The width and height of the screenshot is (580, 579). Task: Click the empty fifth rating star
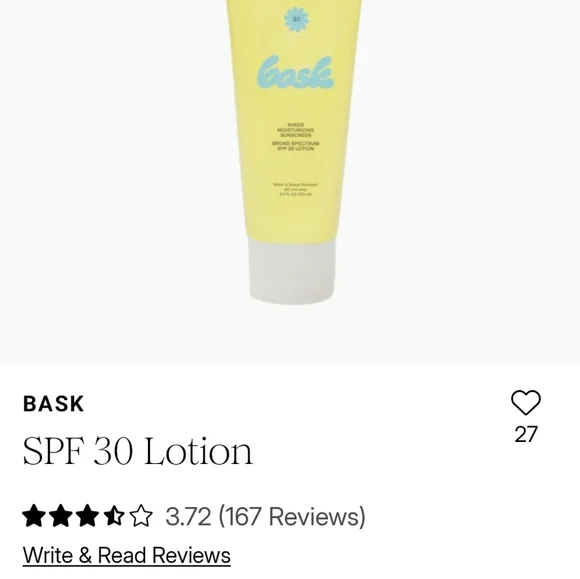141,516
